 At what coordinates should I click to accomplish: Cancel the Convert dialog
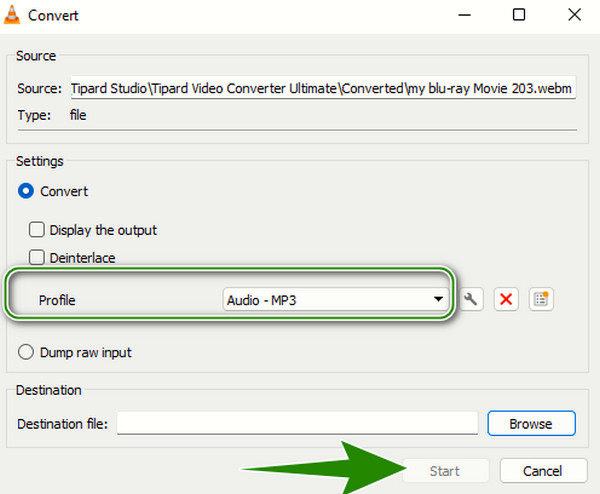coord(543,471)
